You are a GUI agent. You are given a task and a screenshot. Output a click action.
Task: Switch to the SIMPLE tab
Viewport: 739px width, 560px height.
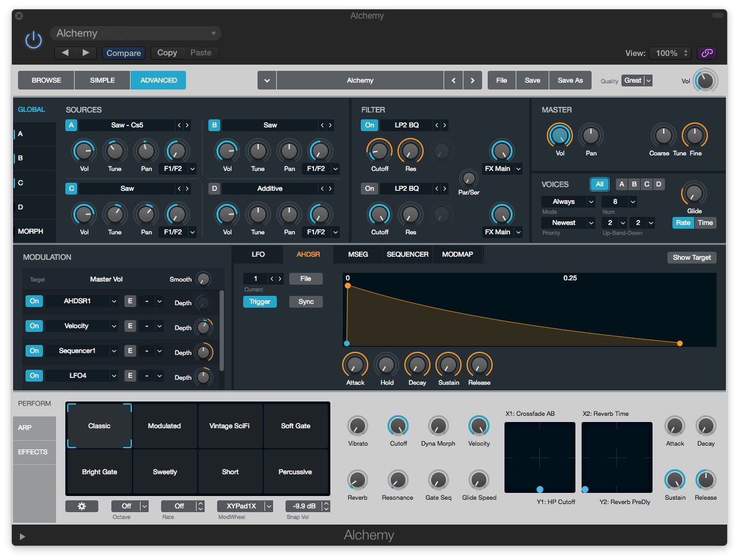coord(103,80)
